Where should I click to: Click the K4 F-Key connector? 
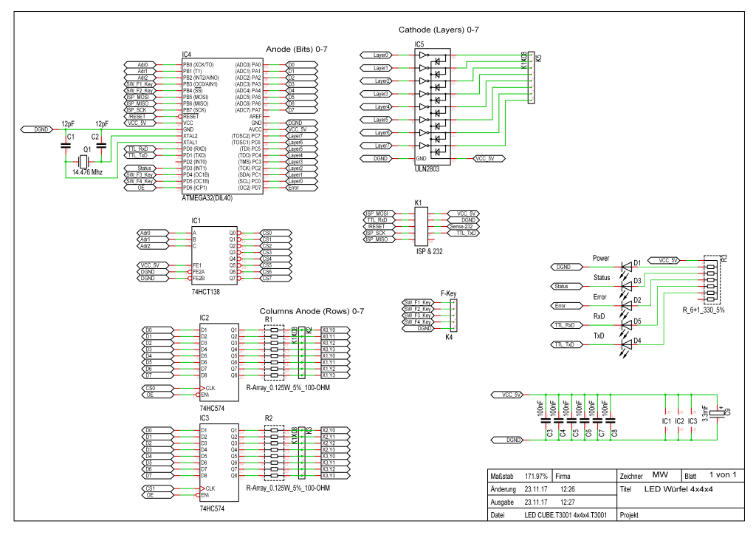[453, 316]
